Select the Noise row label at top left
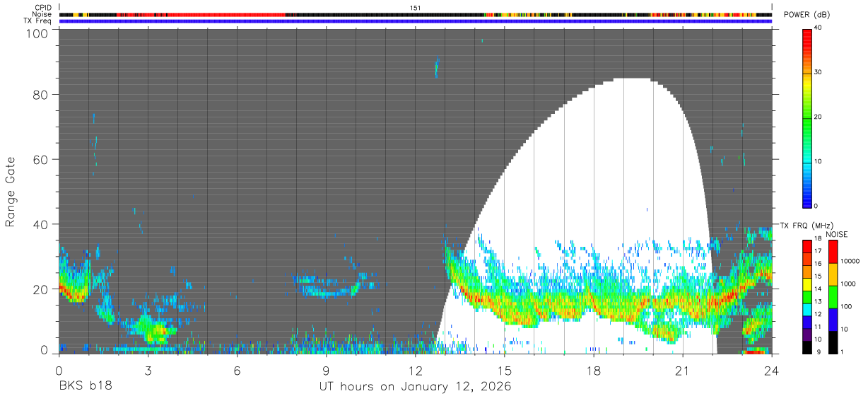Viewport: 868px width, 401px height. 42,14
